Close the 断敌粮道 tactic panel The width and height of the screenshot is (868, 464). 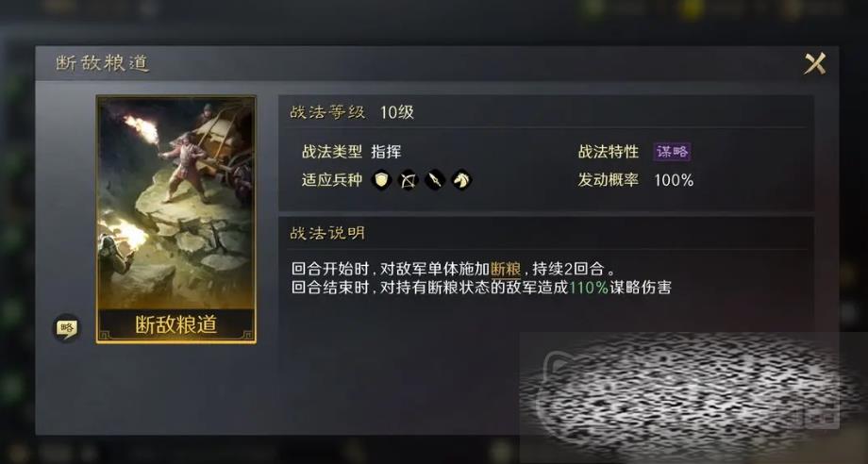pyautogui.click(x=815, y=63)
